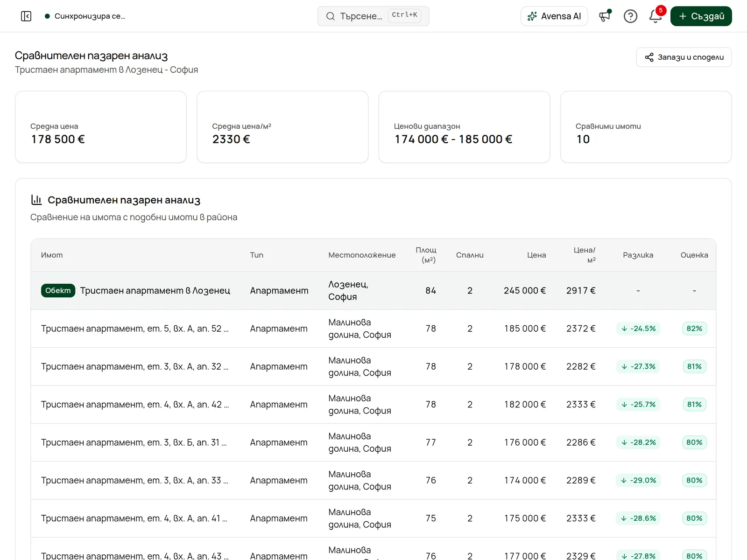Open the listing ет. 4, вх. А, ап. 42
The image size is (747, 560).
click(x=135, y=405)
